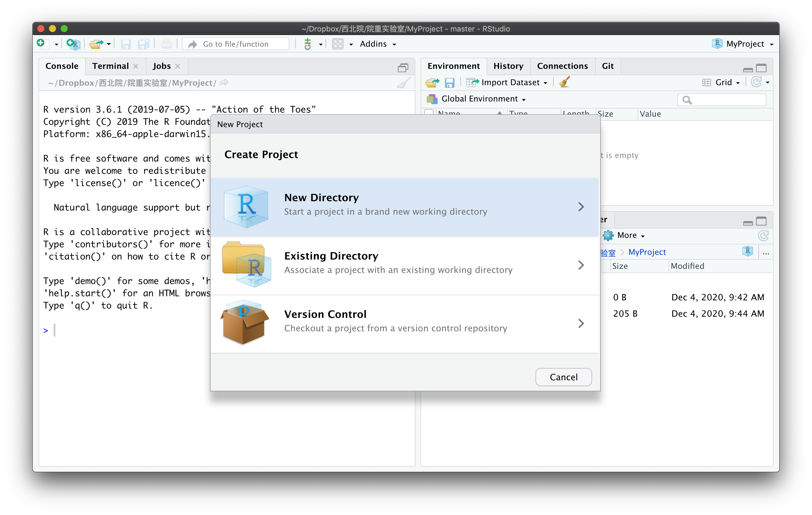
Task: Click the Save workspace disk icon
Action: [x=449, y=83]
